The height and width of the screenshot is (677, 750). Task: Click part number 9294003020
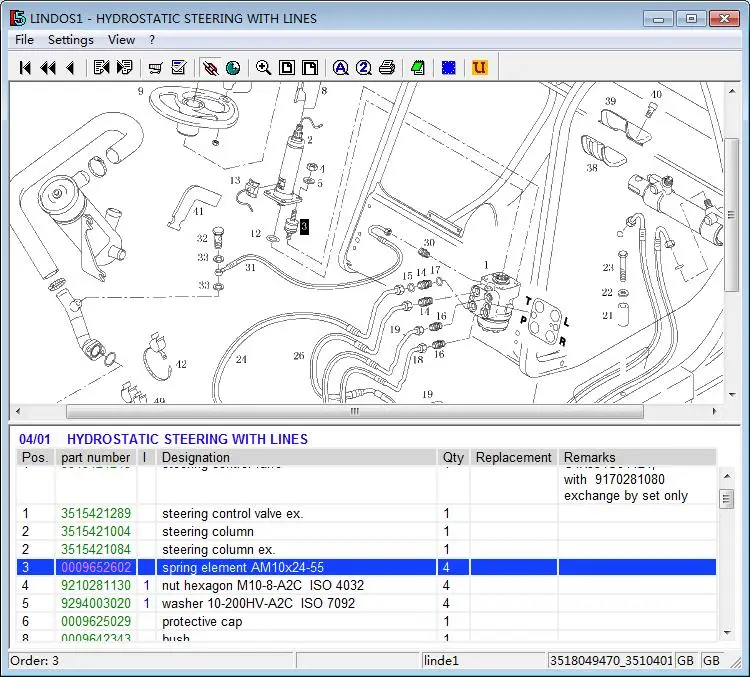click(96, 603)
